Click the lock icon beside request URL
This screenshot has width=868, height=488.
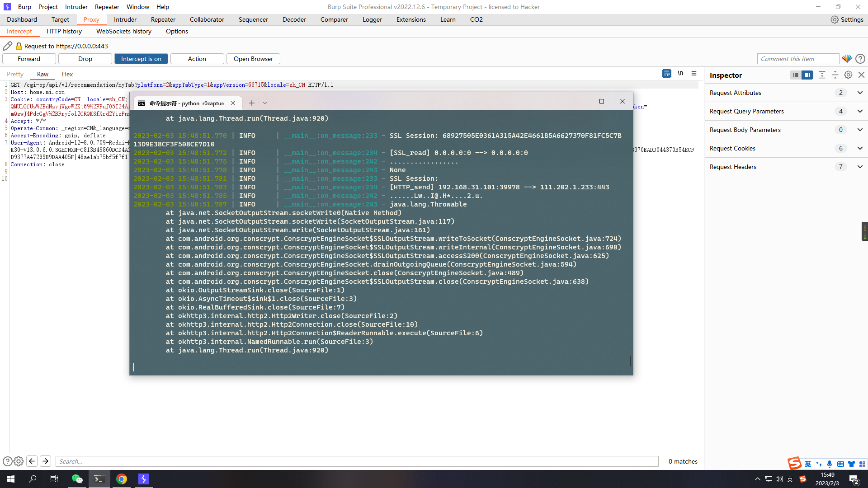point(19,46)
